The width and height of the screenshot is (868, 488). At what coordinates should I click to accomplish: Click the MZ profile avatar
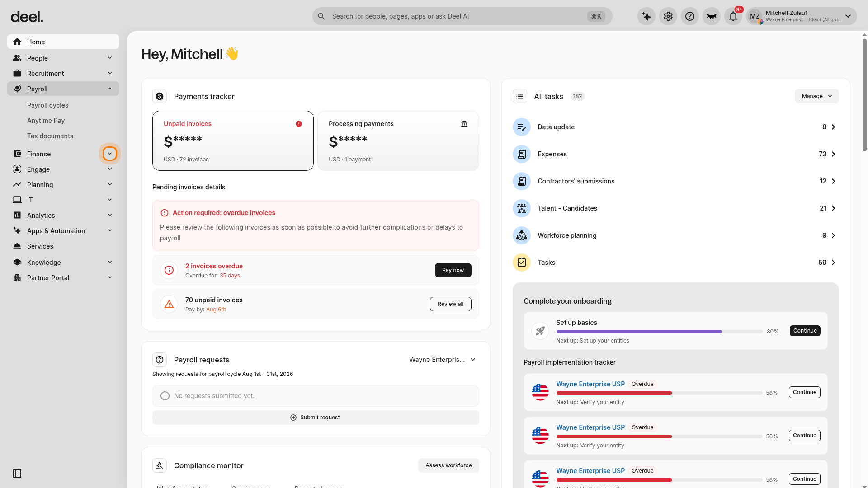tap(755, 17)
